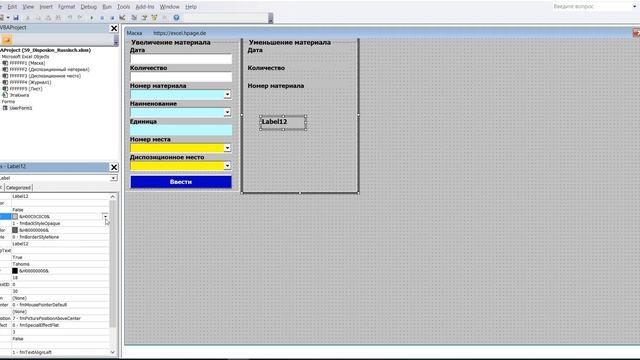Open yellow Номер места combo arrow
This screenshot has height=360, width=640.
pyautogui.click(x=227, y=148)
